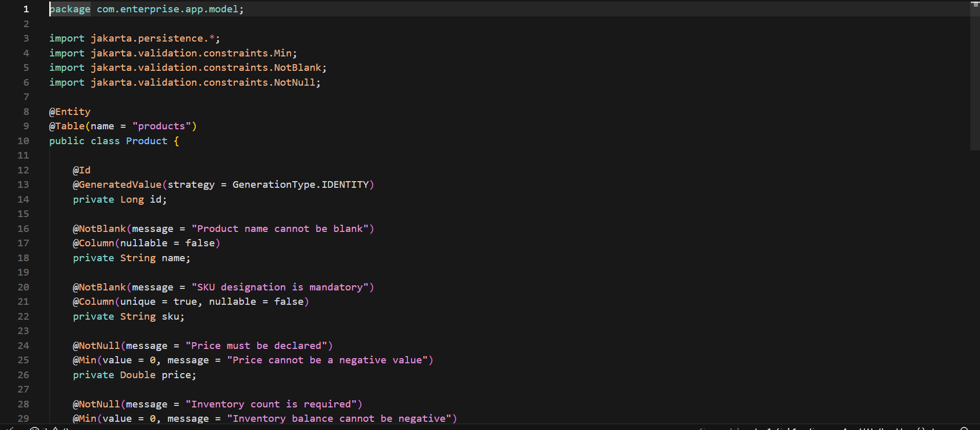Click the '@GeneratedValue' annotation
The height and width of the screenshot is (430, 980).
point(117,185)
